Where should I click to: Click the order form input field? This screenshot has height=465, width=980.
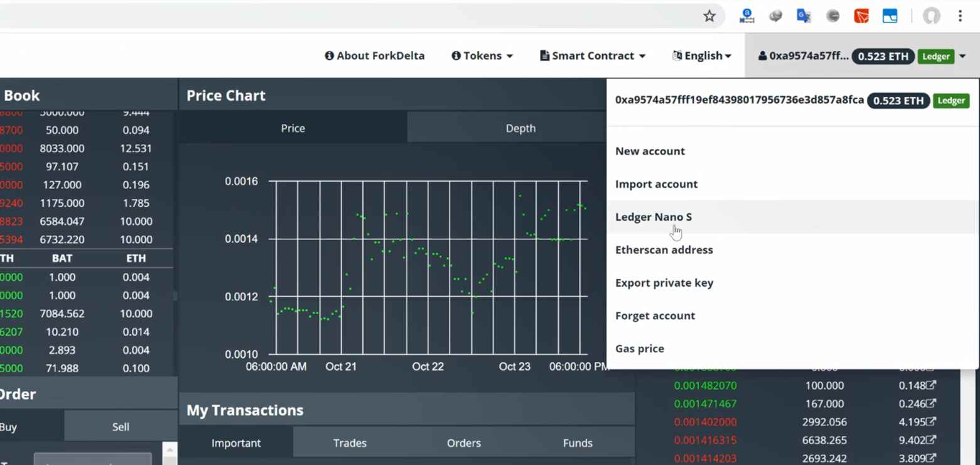click(x=92, y=459)
